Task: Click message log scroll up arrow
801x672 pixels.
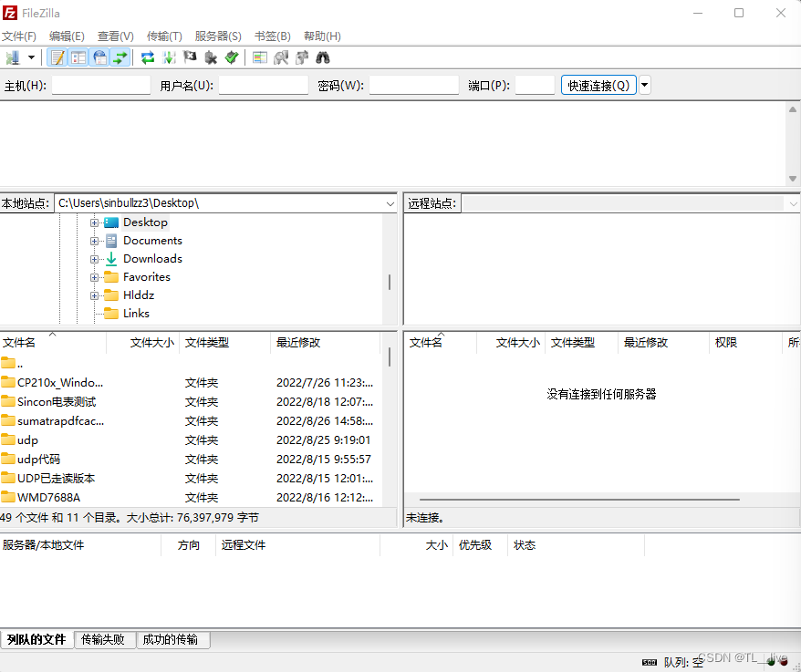Action: 793,109
